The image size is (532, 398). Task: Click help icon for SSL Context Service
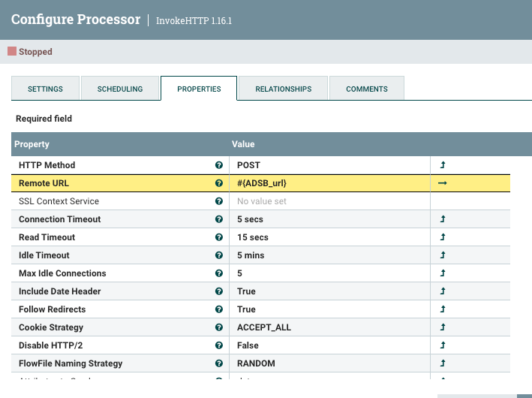[x=219, y=201]
